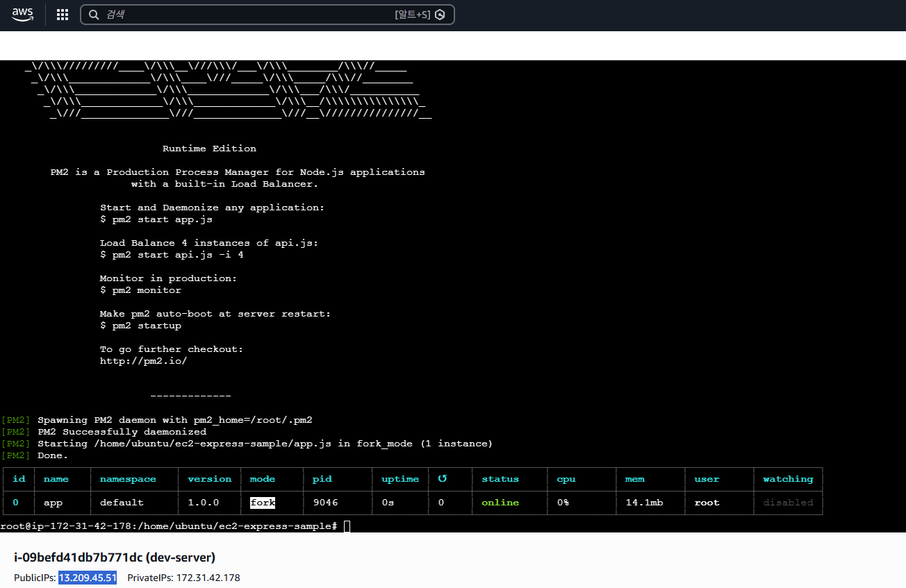This screenshot has height=588, width=906.
Task: Open the AWS home logo
Action: [22, 15]
